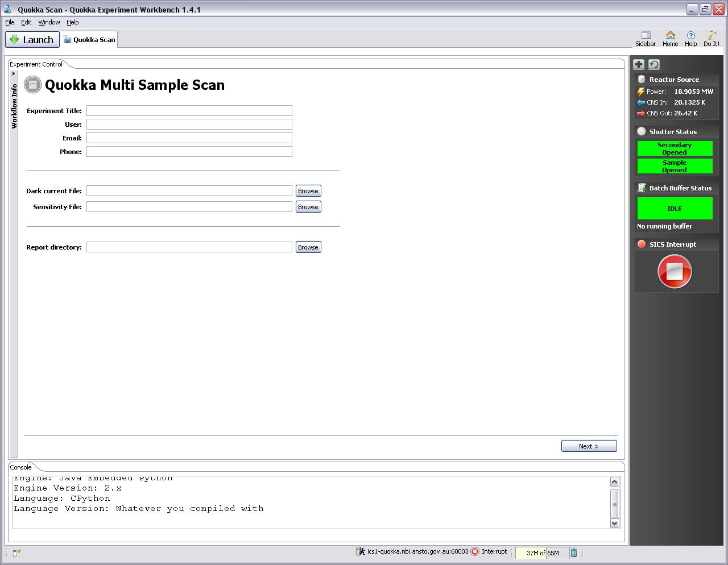The height and width of the screenshot is (565, 728).
Task: Focus the Experiment Title input field
Action: (x=189, y=111)
